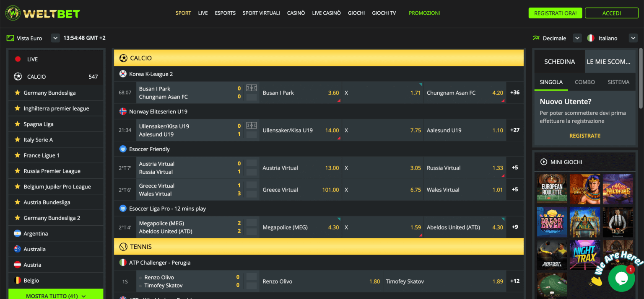Viewport: 644px width, 299px height.
Task: Click the Belgio flag icon
Action: (17, 281)
